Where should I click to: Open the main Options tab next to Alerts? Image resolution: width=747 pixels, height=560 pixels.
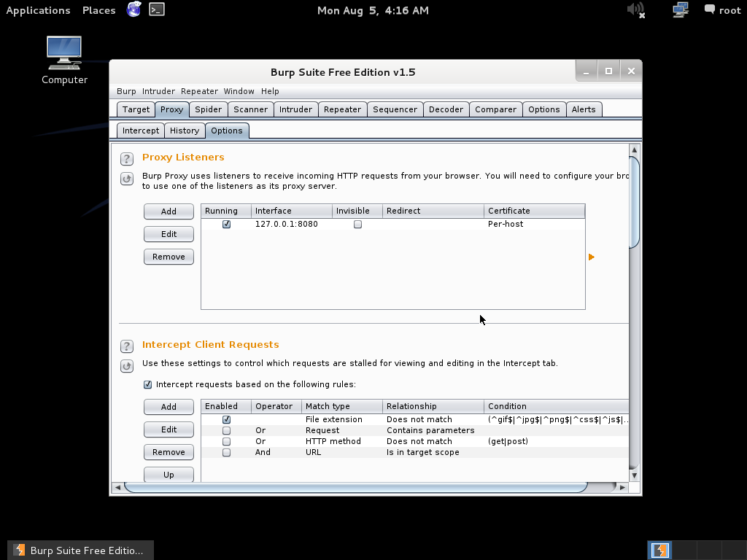tap(544, 109)
